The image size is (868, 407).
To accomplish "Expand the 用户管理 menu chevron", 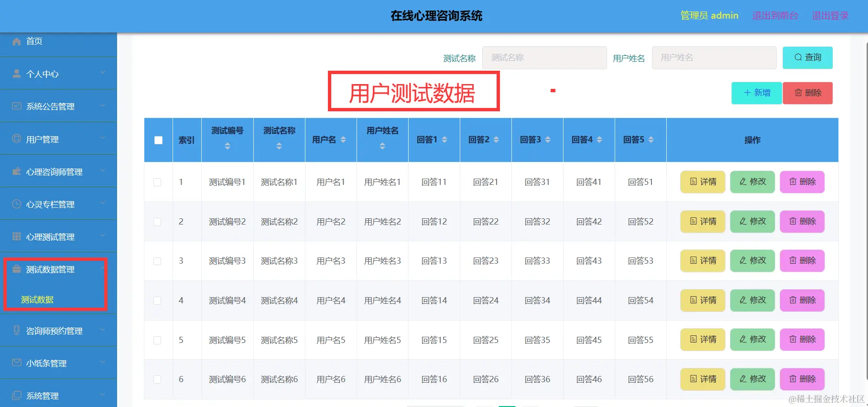I will [x=102, y=138].
